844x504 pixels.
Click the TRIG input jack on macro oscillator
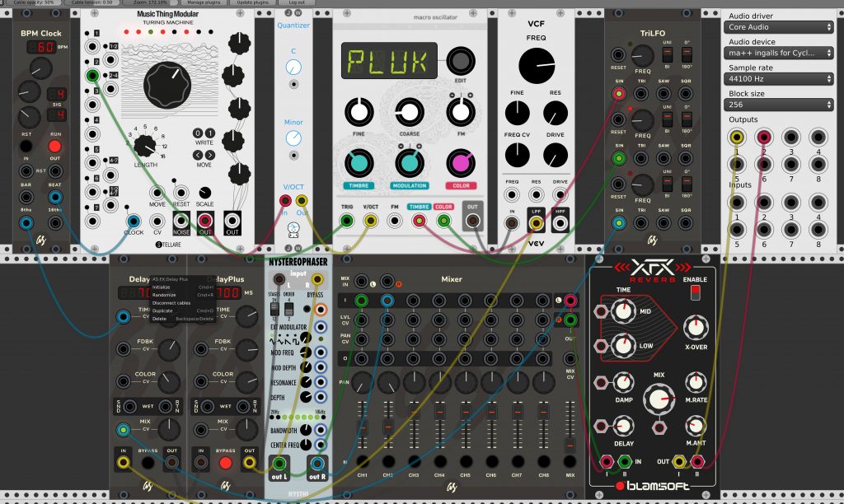347,221
